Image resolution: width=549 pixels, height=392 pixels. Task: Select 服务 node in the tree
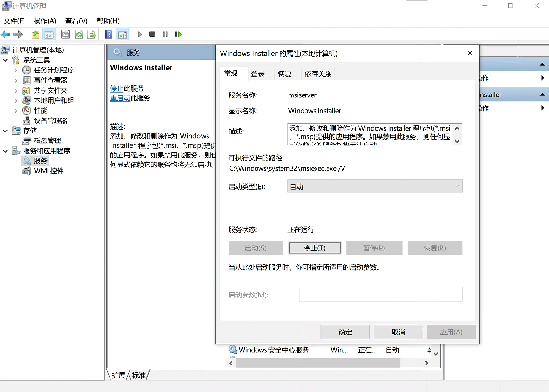tap(40, 161)
